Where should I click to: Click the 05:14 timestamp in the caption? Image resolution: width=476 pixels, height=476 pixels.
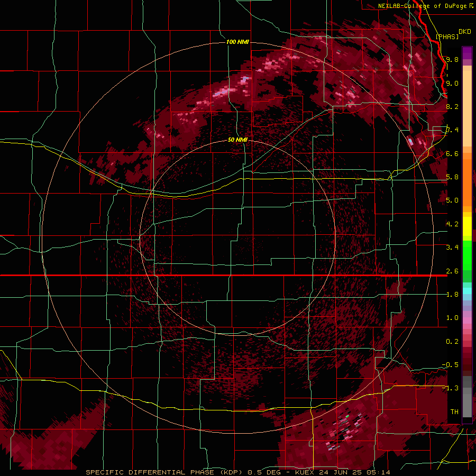(x=378, y=472)
